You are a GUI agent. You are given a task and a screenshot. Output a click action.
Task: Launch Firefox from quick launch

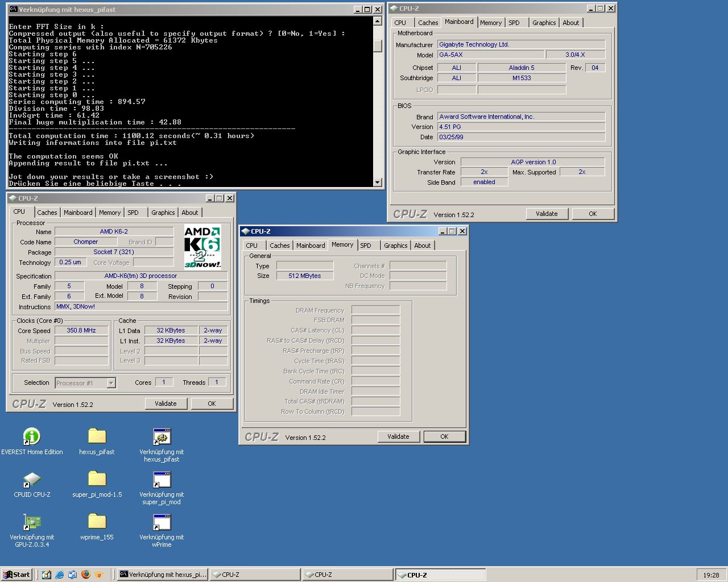(86, 575)
